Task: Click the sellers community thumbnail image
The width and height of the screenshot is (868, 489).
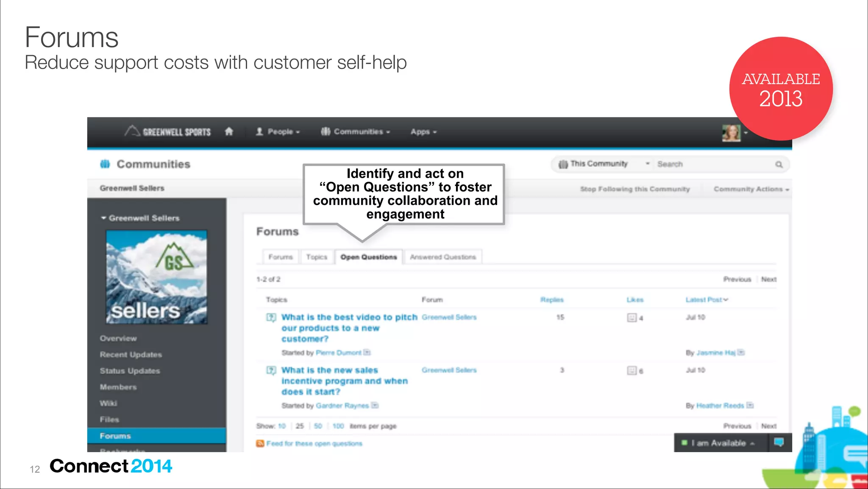Action: 156,277
